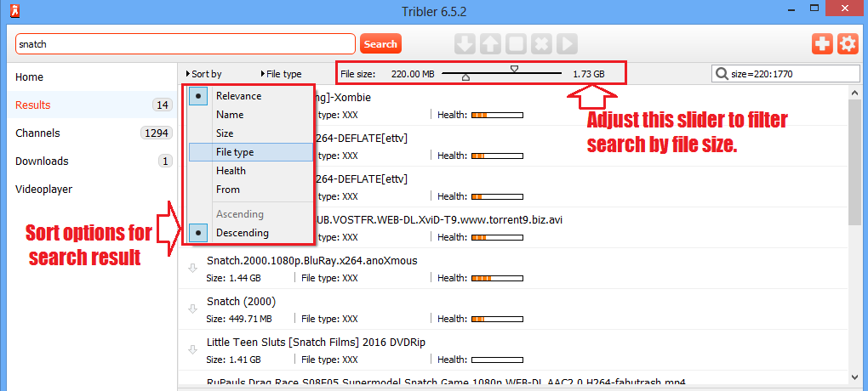Select the Relevance sort option
Image resolution: width=868 pixels, height=391 pixels.
pos(238,96)
